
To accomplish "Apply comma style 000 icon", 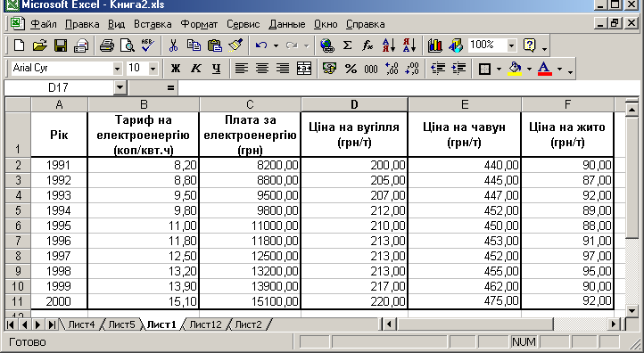I will 371,69.
